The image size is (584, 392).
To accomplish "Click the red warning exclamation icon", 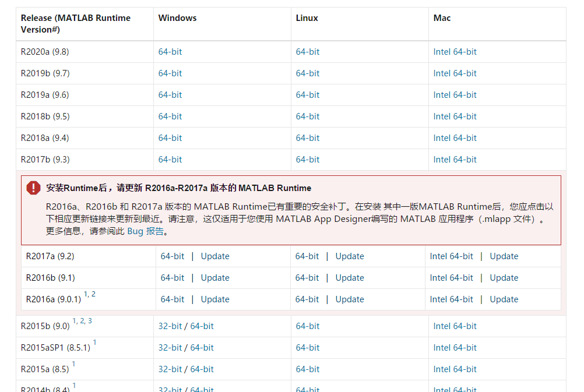I will (33, 187).
